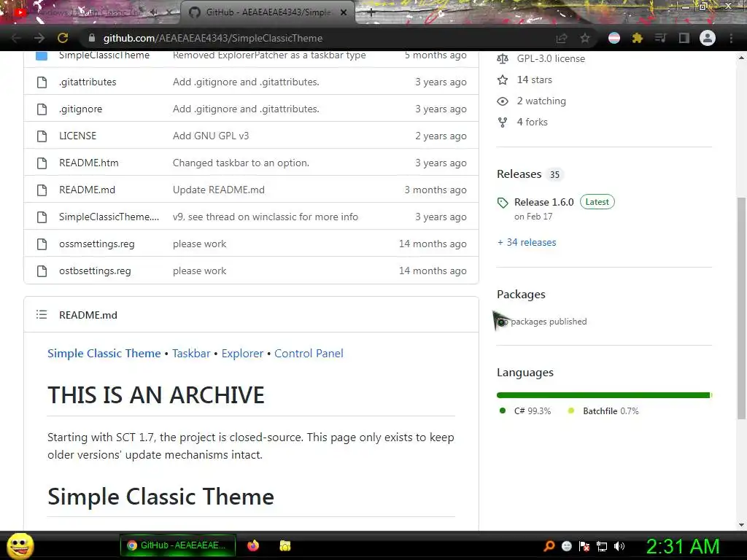Screen dimensions: 747x560
Task: Open commit 'Update README.md'
Action: click(x=219, y=190)
